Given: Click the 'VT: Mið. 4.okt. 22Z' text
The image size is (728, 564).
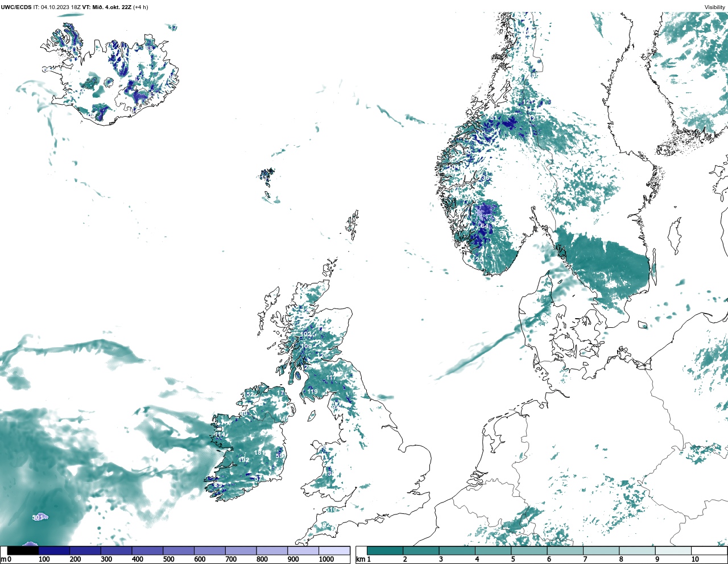Looking at the screenshot, I should 107,7.
